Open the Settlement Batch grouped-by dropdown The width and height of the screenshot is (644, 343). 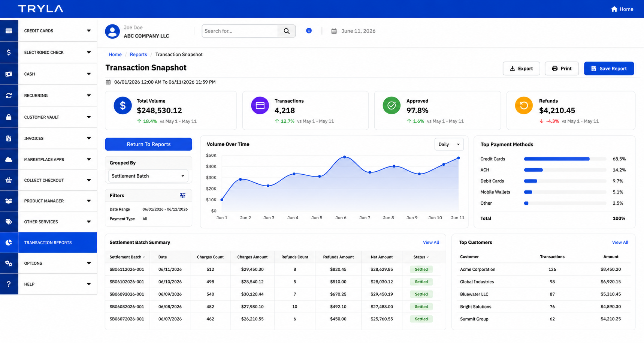[x=148, y=176]
